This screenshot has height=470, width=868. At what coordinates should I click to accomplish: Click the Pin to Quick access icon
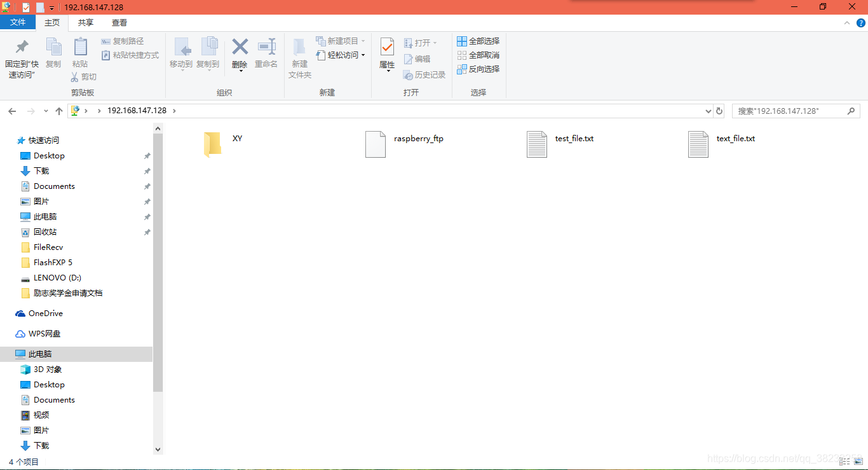(x=22, y=47)
